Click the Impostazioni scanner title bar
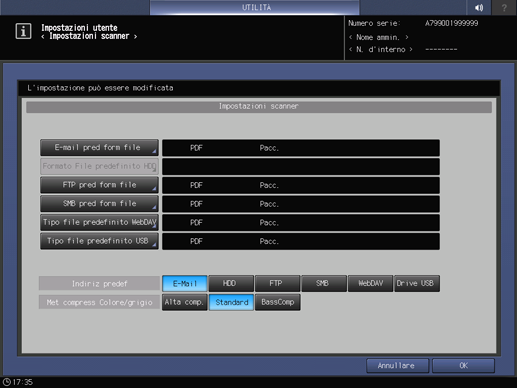This screenshot has height=388, width=517. 259,106
